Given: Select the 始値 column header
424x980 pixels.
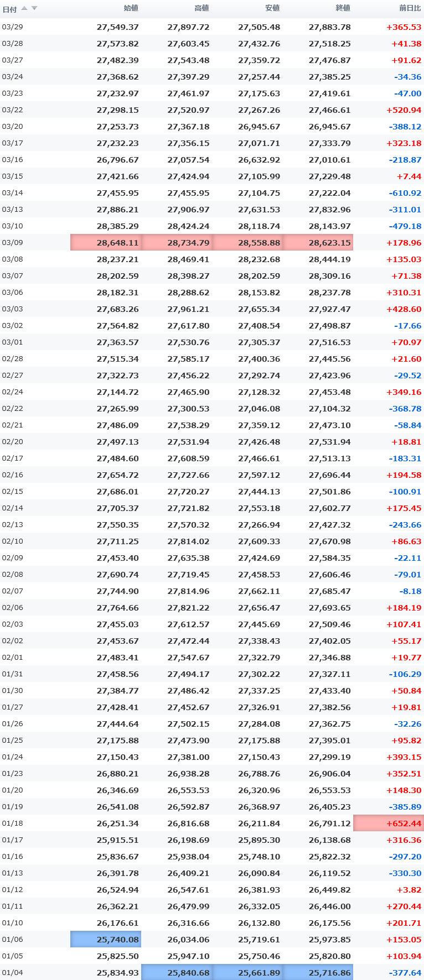Looking at the screenshot, I should click(x=131, y=8).
